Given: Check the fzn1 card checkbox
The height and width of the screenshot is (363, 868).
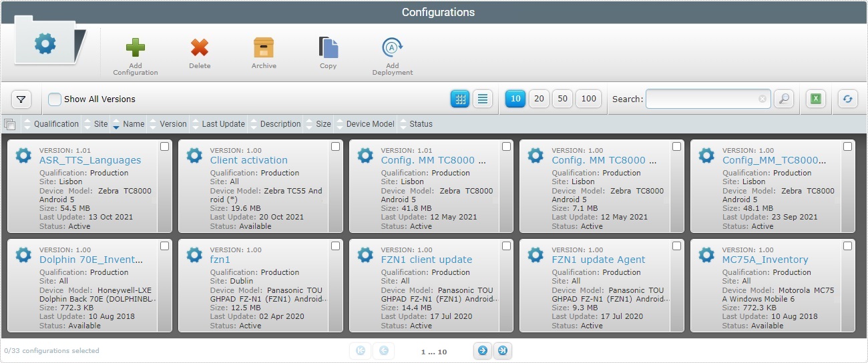Looking at the screenshot, I should pos(335,246).
